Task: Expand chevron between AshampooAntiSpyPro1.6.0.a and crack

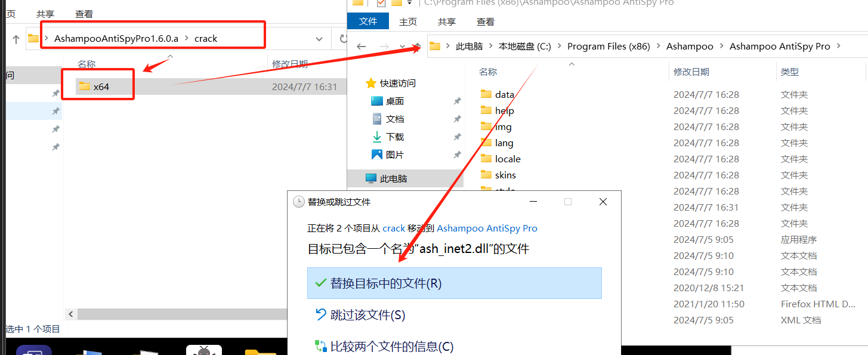Action: tap(186, 39)
